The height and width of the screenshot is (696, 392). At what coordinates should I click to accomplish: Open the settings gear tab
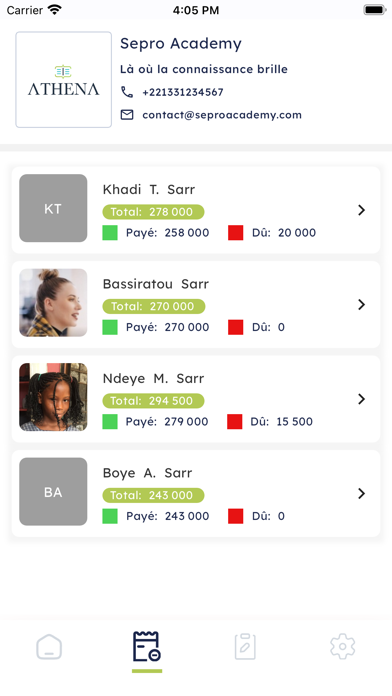[x=343, y=647]
